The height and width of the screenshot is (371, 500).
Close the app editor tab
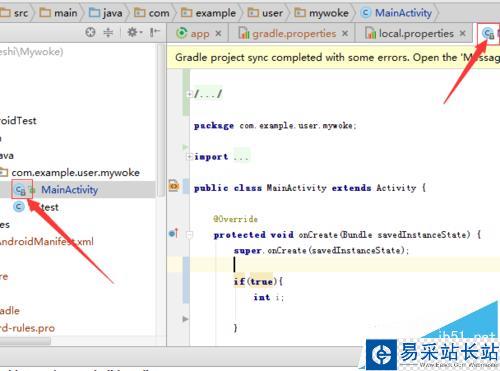(x=218, y=33)
